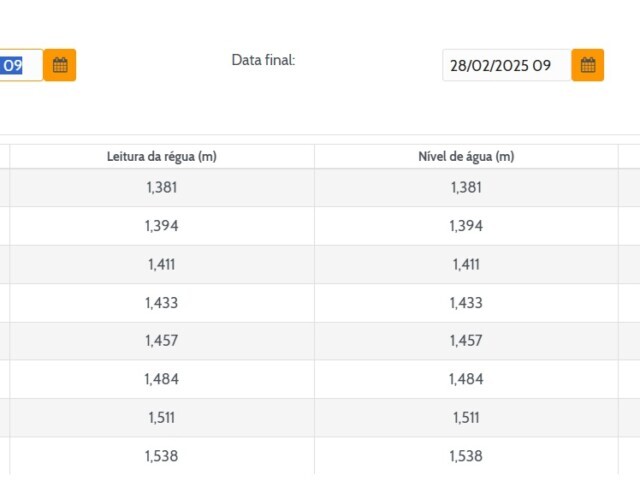The image size is (640, 499).
Task: Click the start date field with highlighted 09
Action: [20, 65]
